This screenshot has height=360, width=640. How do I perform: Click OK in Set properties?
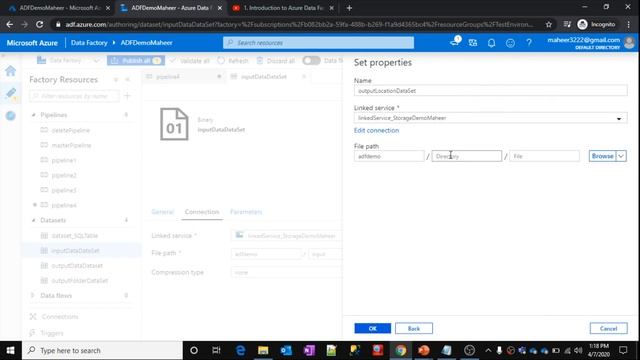tap(372, 328)
